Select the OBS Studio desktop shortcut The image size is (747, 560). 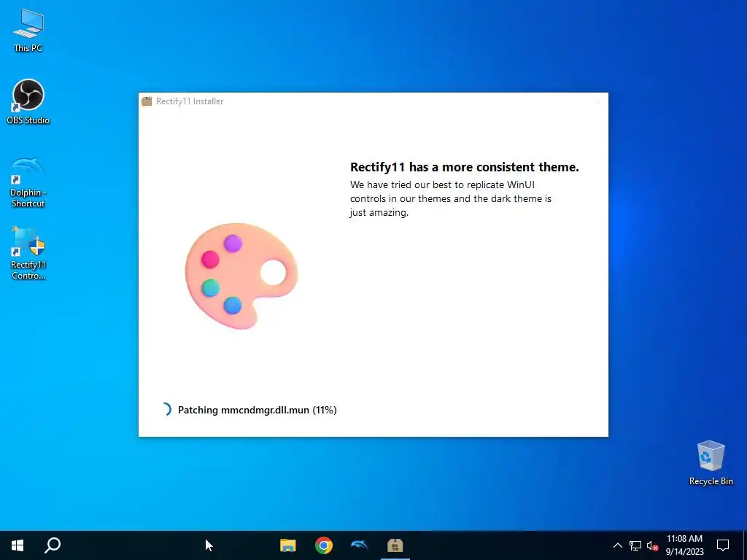click(x=28, y=102)
